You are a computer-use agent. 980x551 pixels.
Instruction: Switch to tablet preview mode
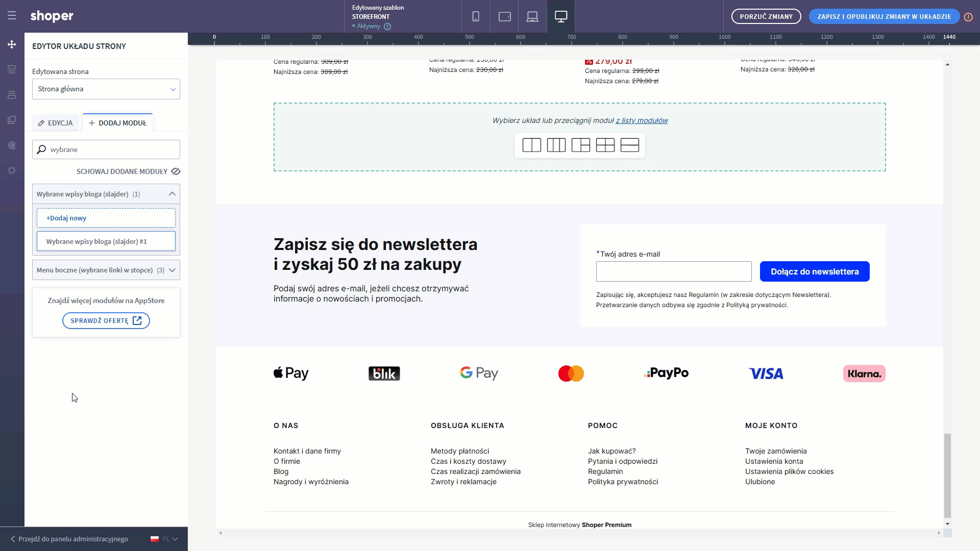coord(504,16)
